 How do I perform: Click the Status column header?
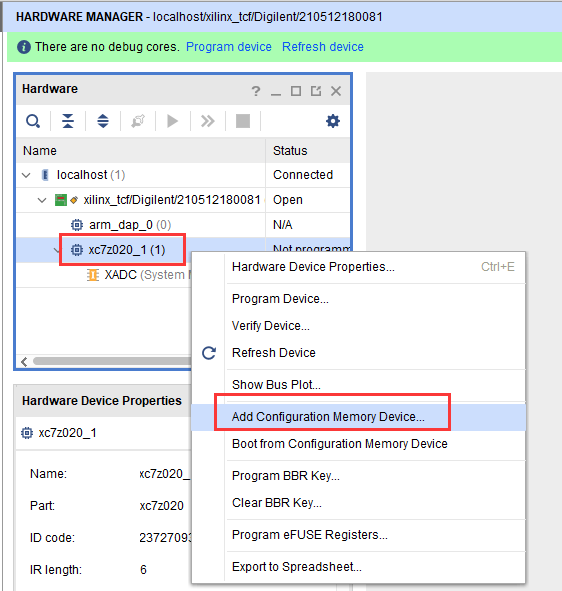coord(308,151)
